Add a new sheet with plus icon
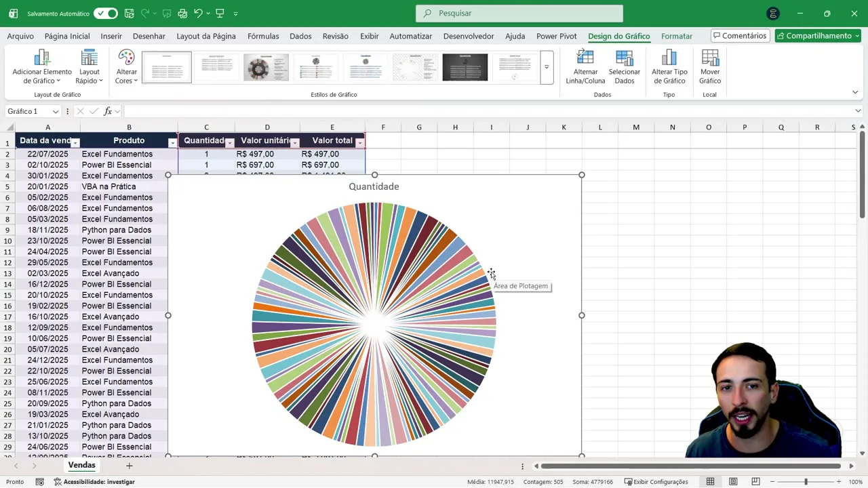The image size is (868, 488). 129,466
